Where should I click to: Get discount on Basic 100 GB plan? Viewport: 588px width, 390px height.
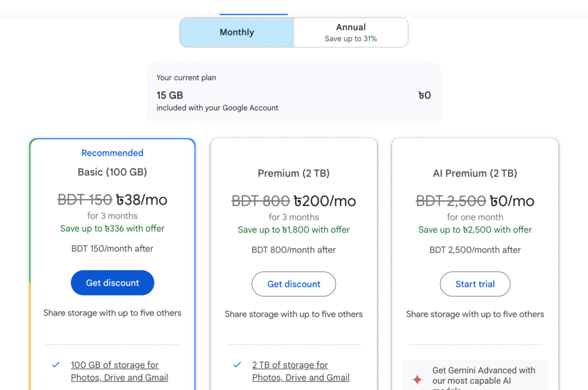point(113,283)
